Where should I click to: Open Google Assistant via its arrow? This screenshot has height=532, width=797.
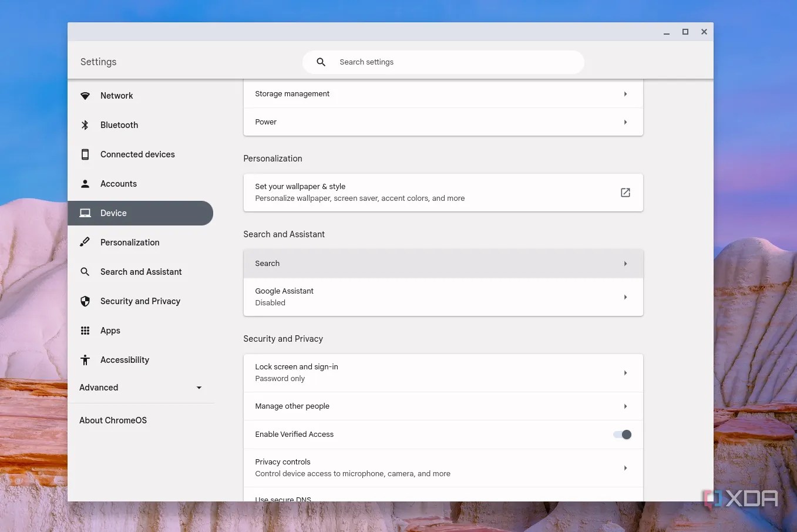pos(626,297)
